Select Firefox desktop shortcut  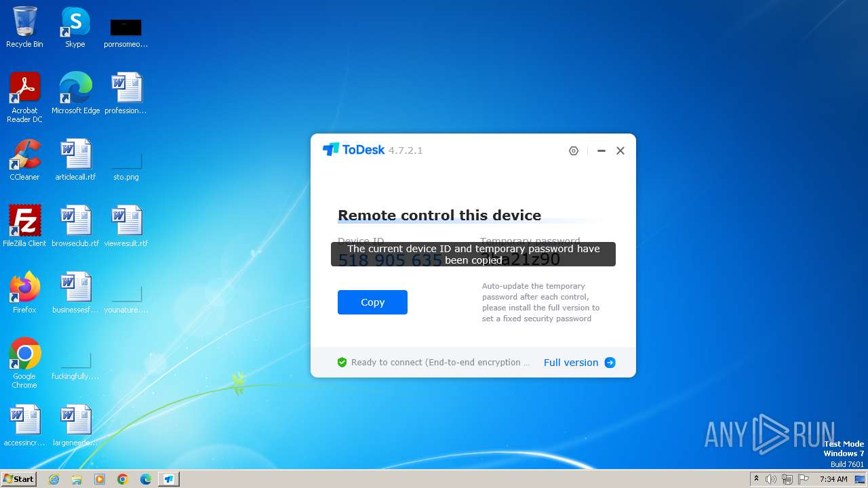(x=24, y=293)
